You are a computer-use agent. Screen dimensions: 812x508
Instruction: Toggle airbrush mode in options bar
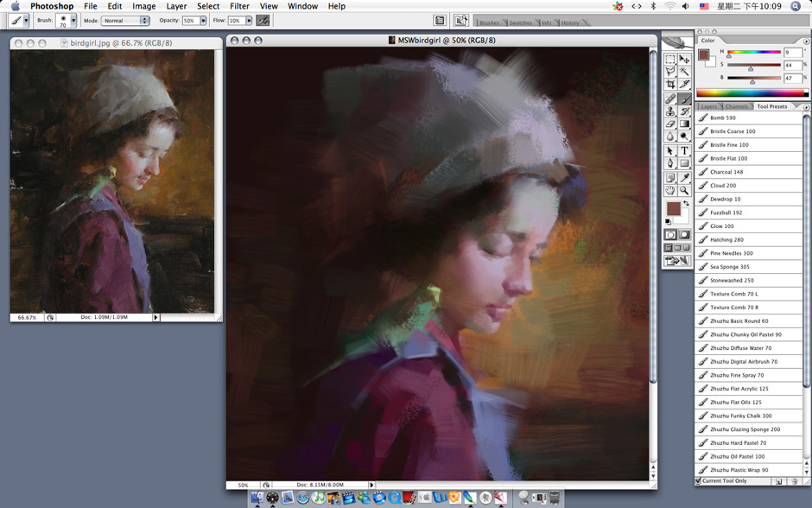pyautogui.click(x=263, y=21)
